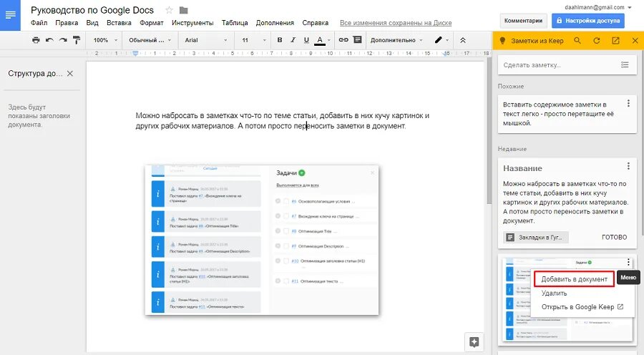The height and width of the screenshot is (355, 644).
Task: Open the Инструменты menu
Action: (192, 23)
